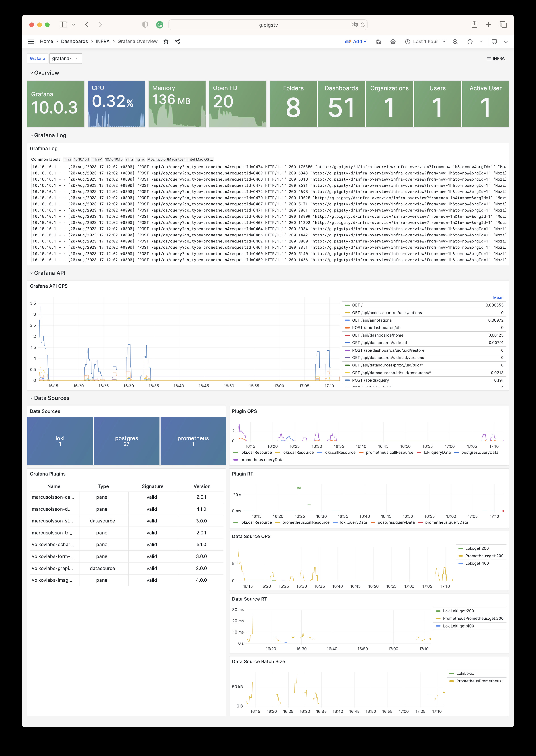
Task: Open the grafana-1 instance dropdown
Action: [x=65, y=59]
